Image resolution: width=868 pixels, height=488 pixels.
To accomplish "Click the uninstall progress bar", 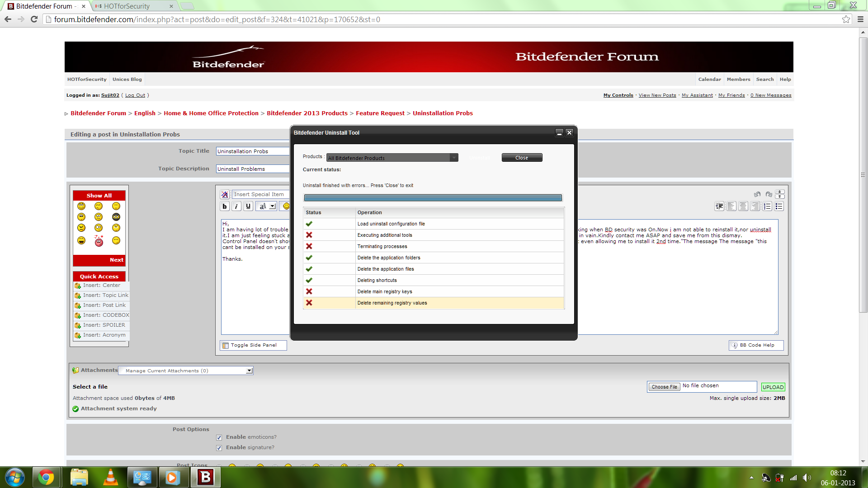I will click(433, 197).
